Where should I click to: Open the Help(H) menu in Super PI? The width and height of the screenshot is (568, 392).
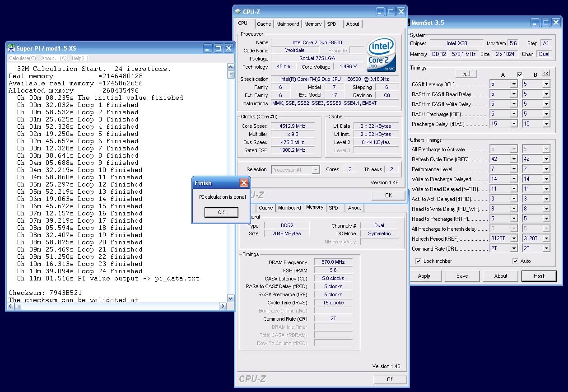pyautogui.click(x=80, y=58)
